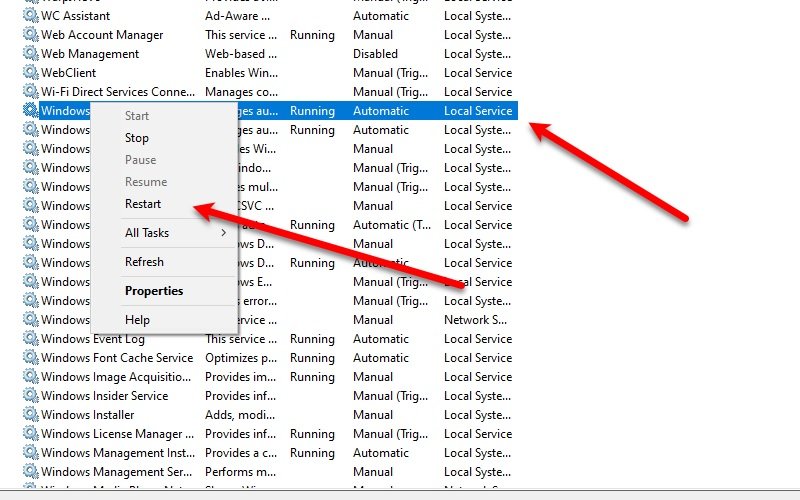800x500 pixels.
Task: Click the 'Provides im...' description cell
Action: 240,377
